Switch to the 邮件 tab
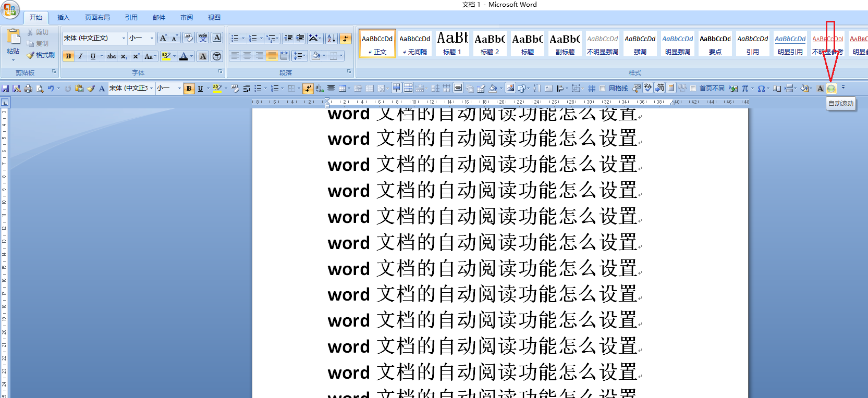The width and height of the screenshot is (868, 398). click(x=159, y=18)
